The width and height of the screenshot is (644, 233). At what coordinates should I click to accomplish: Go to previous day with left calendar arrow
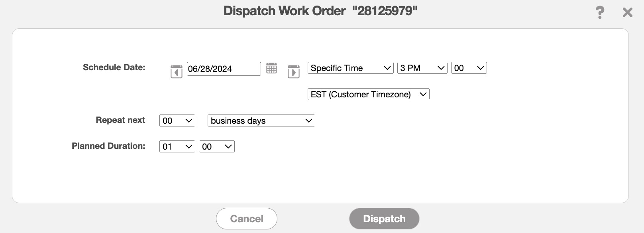click(176, 71)
